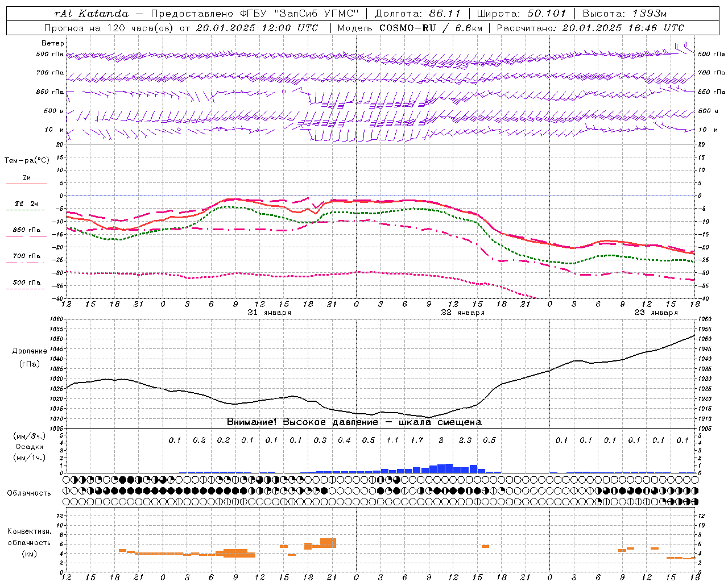728x582 pixels.
Task: Click the tallest orange convective cloud bar
Action: [328, 543]
